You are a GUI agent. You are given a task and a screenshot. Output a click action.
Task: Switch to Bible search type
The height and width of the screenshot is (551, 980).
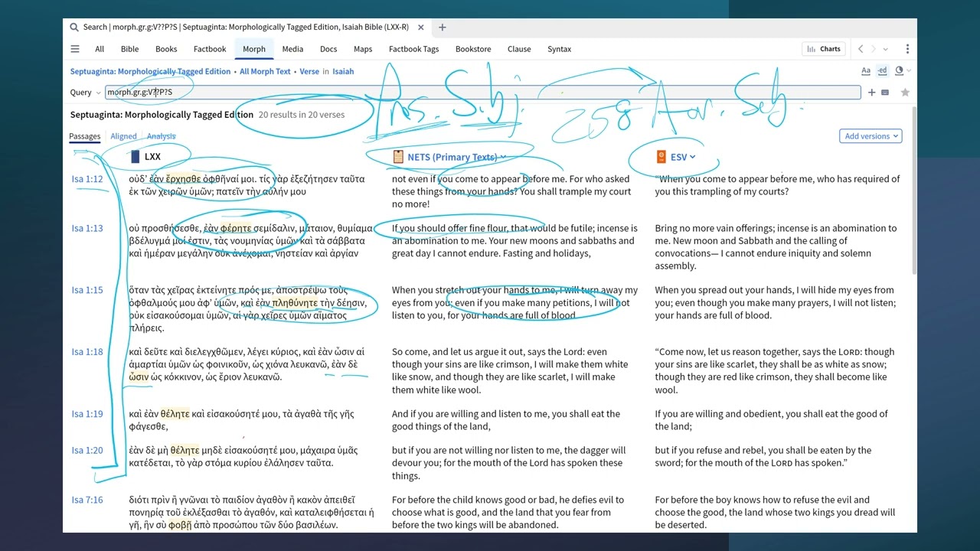pos(130,49)
